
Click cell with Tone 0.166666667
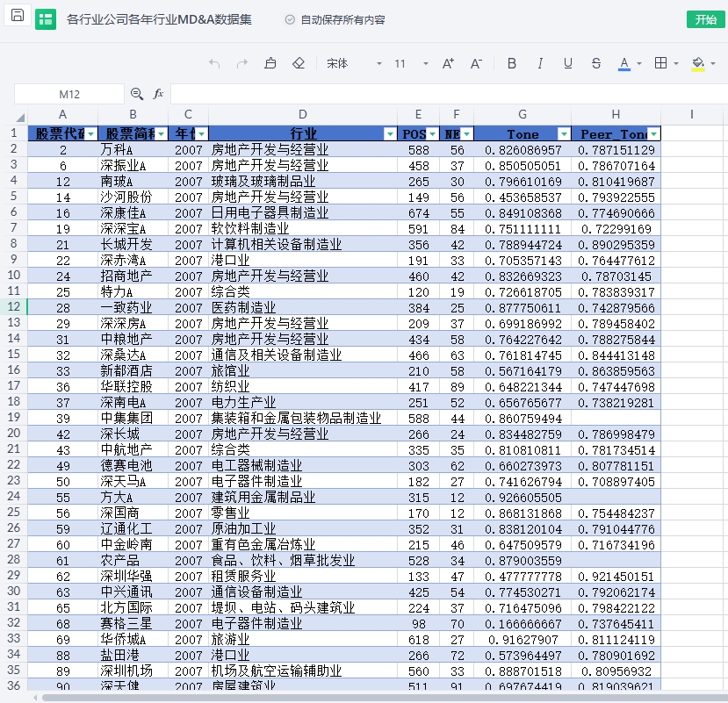click(x=523, y=624)
